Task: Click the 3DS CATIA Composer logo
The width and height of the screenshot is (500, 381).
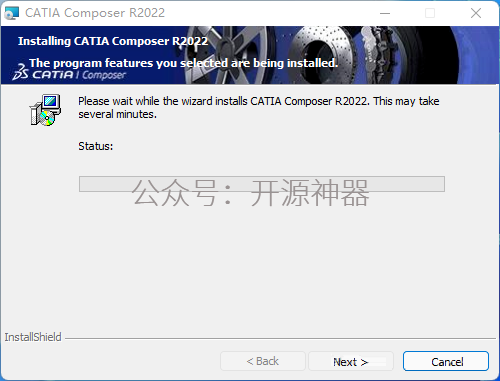Action: point(69,73)
